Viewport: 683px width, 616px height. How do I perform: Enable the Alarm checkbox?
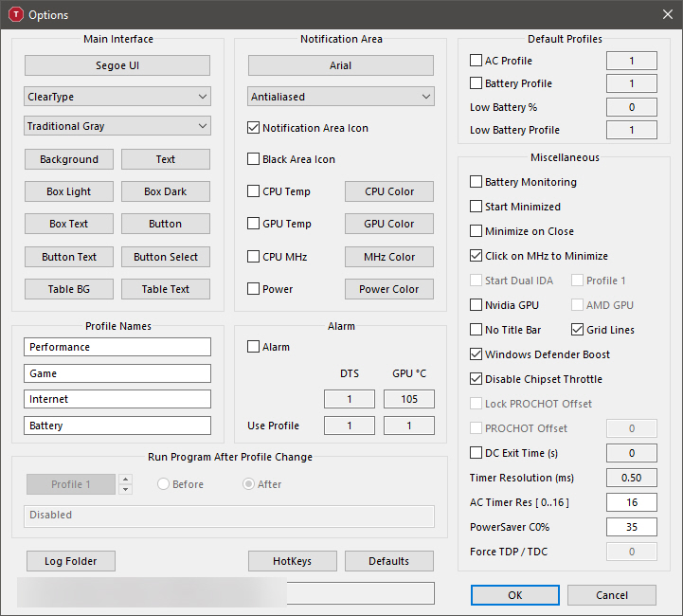pyautogui.click(x=254, y=347)
